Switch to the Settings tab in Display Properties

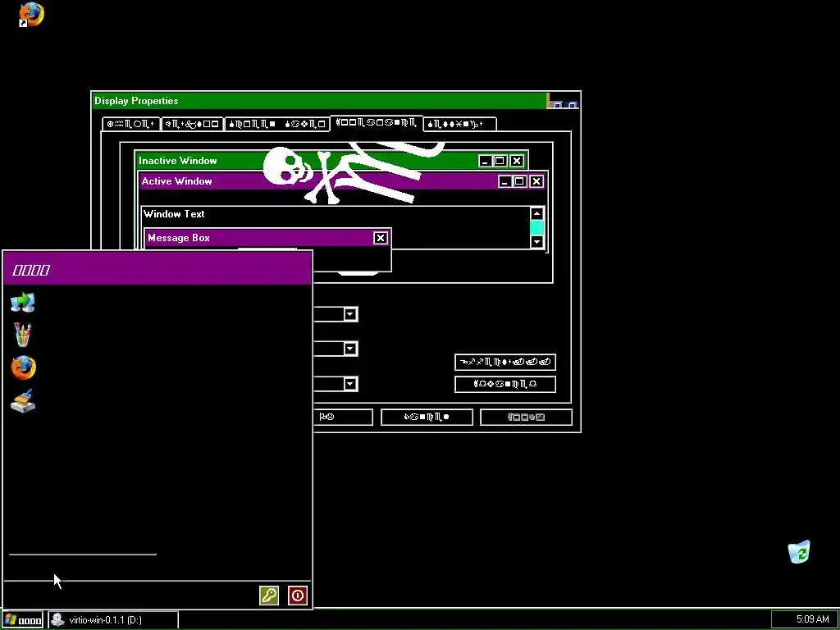click(459, 124)
